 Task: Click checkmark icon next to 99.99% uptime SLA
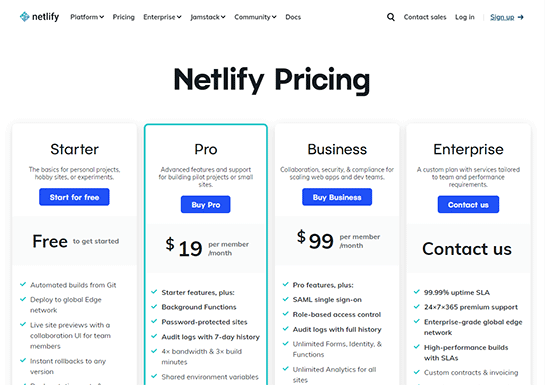[417, 292]
